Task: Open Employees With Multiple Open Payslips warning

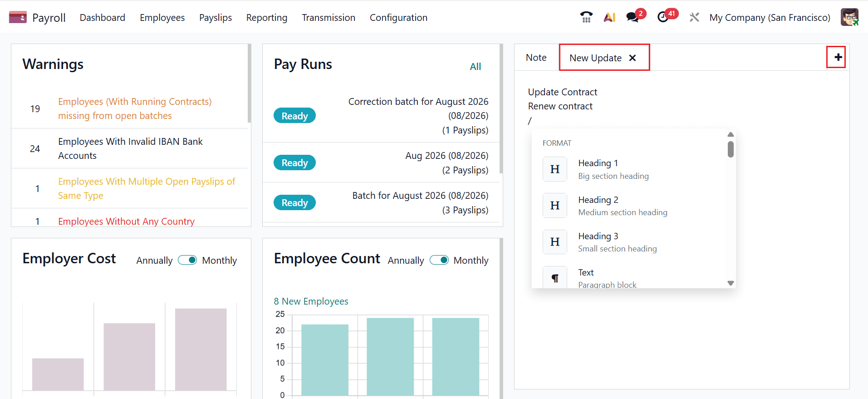Action: click(x=147, y=188)
